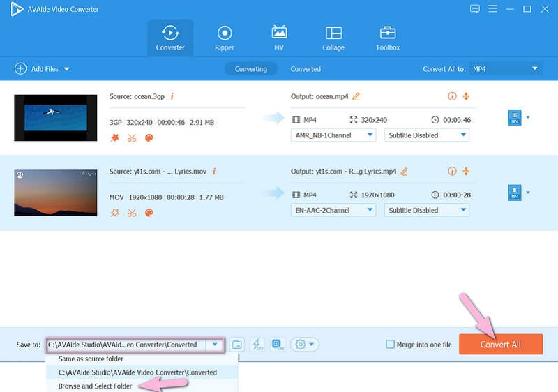Select the sunset Lyrics.mov thumbnail
Screen dimensions: 558x392
pyautogui.click(x=56, y=193)
